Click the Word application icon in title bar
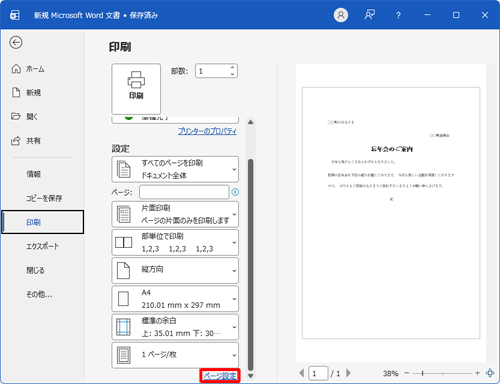The width and height of the screenshot is (500, 384). tap(15, 15)
